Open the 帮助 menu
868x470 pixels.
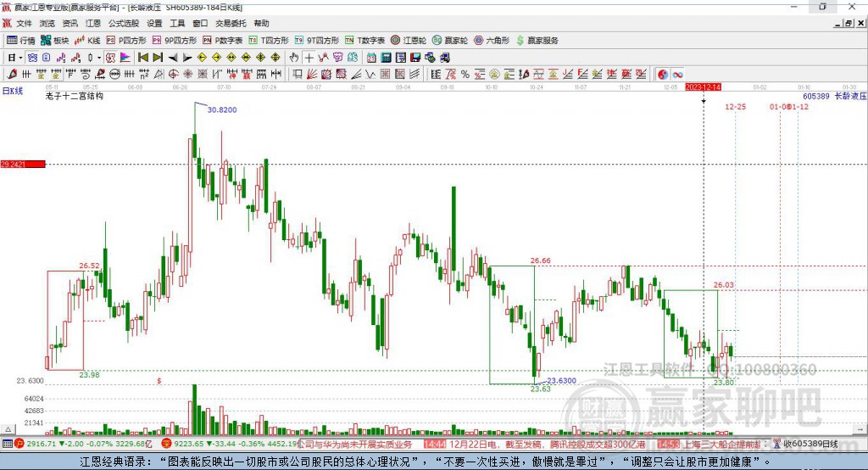click(x=261, y=23)
